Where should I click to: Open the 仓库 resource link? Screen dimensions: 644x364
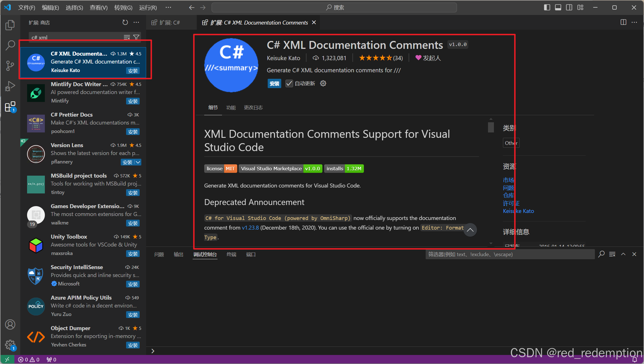(x=509, y=195)
